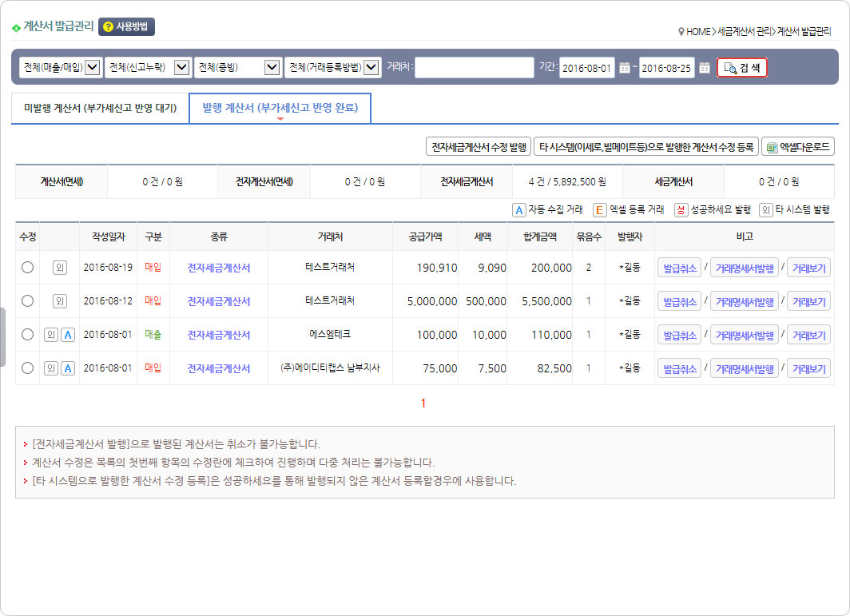Select the radio button for the 2016-08-12 row

(x=28, y=301)
